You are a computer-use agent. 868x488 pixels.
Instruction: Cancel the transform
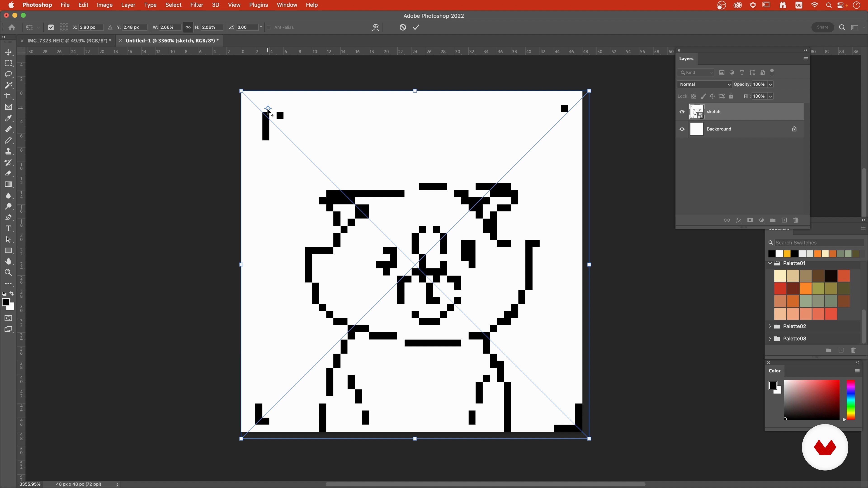[x=403, y=27]
